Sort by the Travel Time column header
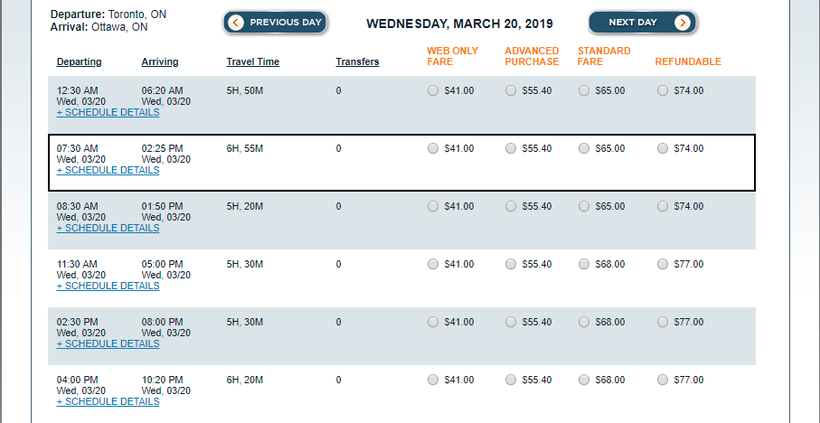This screenshot has height=423, width=820. click(253, 62)
